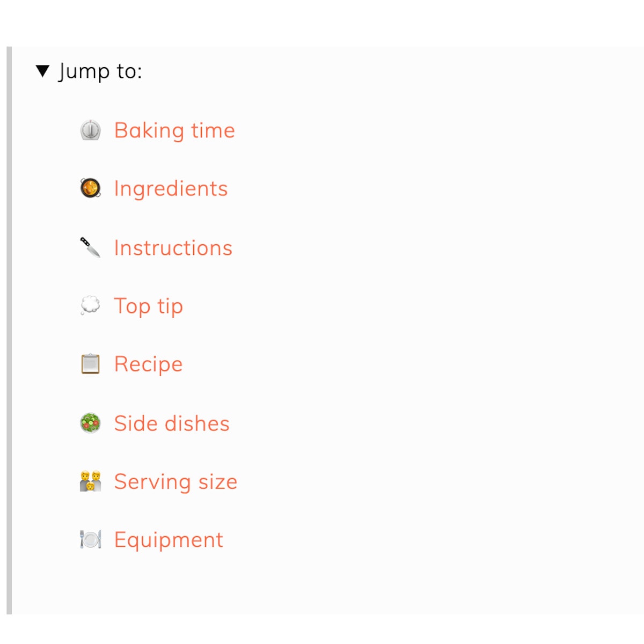The image size is (644, 644).
Task: Jump to the Ingredients section
Action: click(x=170, y=189)
